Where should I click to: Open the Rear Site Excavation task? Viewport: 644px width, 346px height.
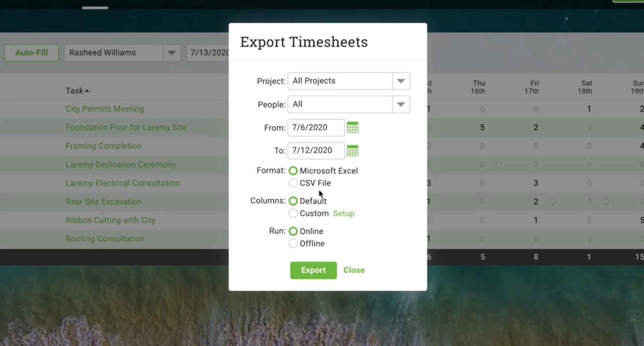(104, 202)
